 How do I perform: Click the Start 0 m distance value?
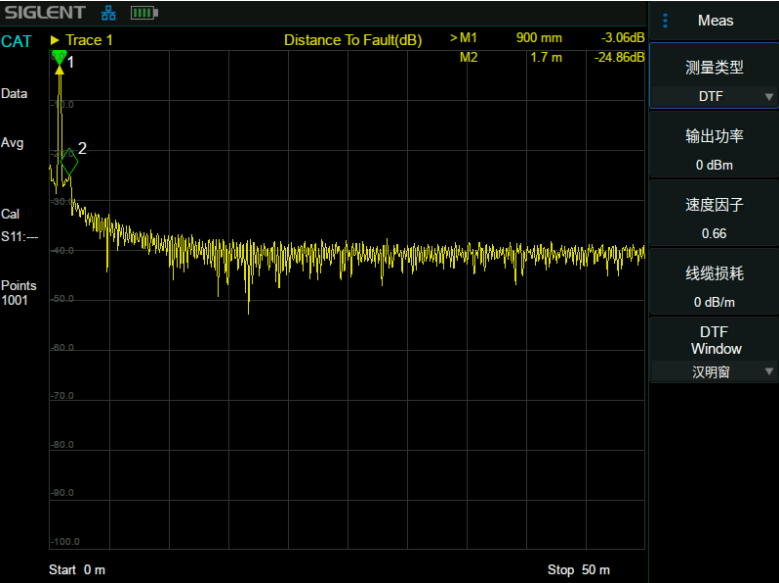click(x=77, y=570)
